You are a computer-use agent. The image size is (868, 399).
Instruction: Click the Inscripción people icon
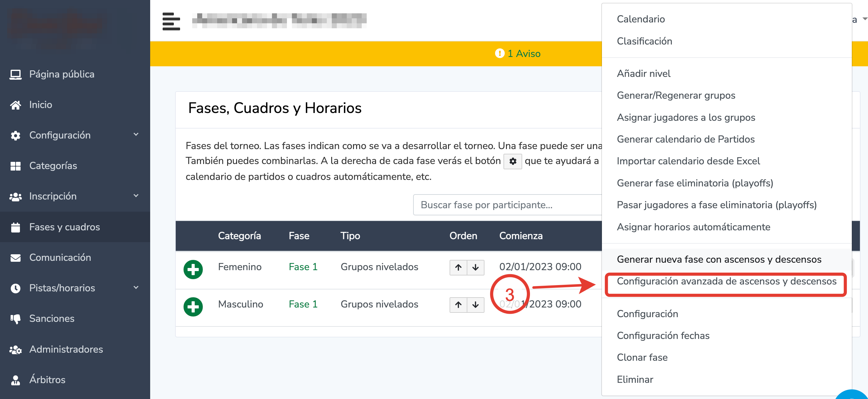tap(16, 197)
